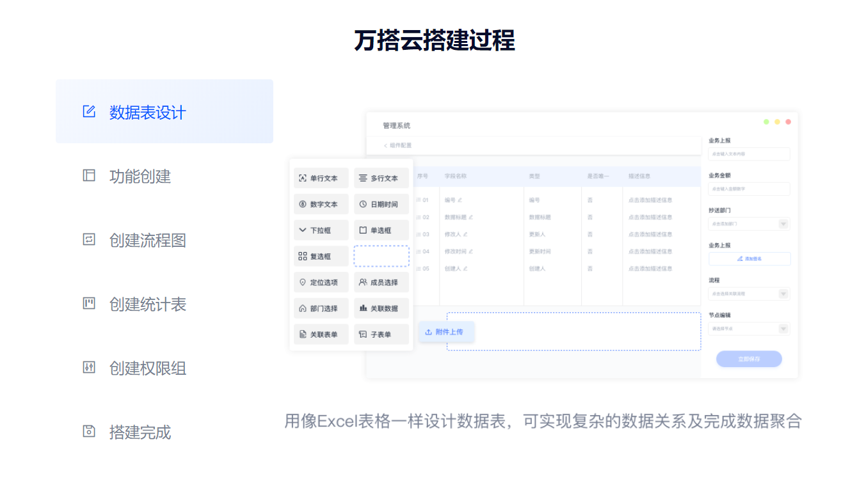Screen dimensions: 857x504
Task: Click the 字段名称 column header
Action: click(x=456, y=176)
